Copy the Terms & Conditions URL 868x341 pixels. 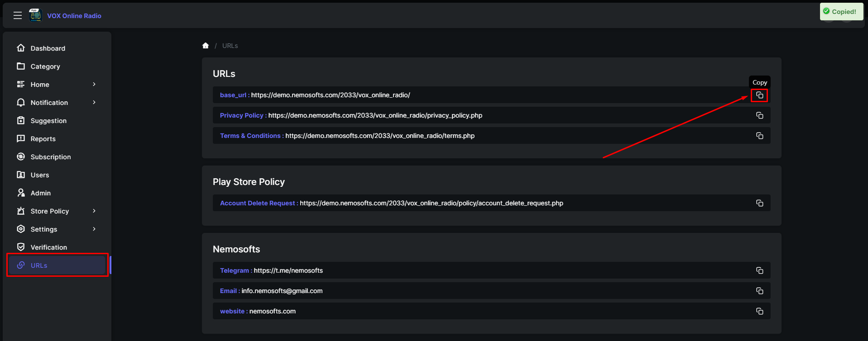[760, 136]
